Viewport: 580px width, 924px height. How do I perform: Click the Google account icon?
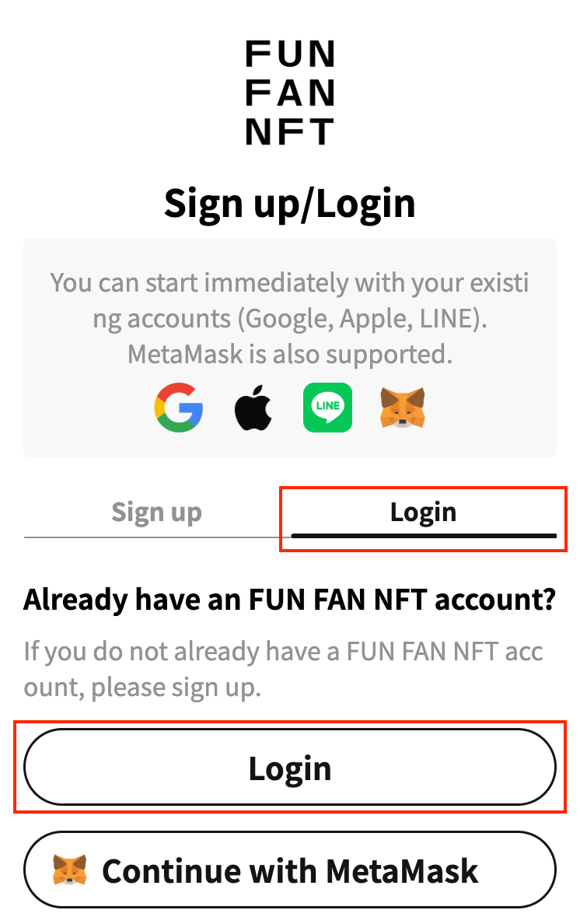click(x=179, y=407)
